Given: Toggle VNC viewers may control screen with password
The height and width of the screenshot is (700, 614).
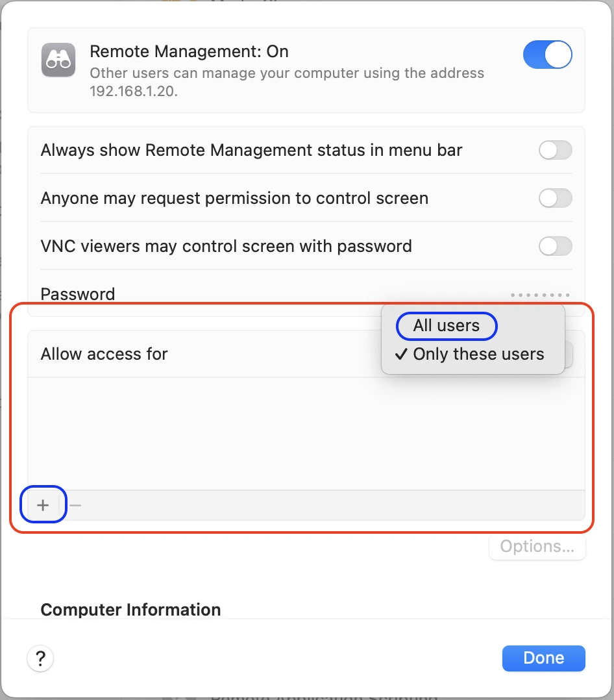Looking at the screenshot, I should tap(555, 246).
